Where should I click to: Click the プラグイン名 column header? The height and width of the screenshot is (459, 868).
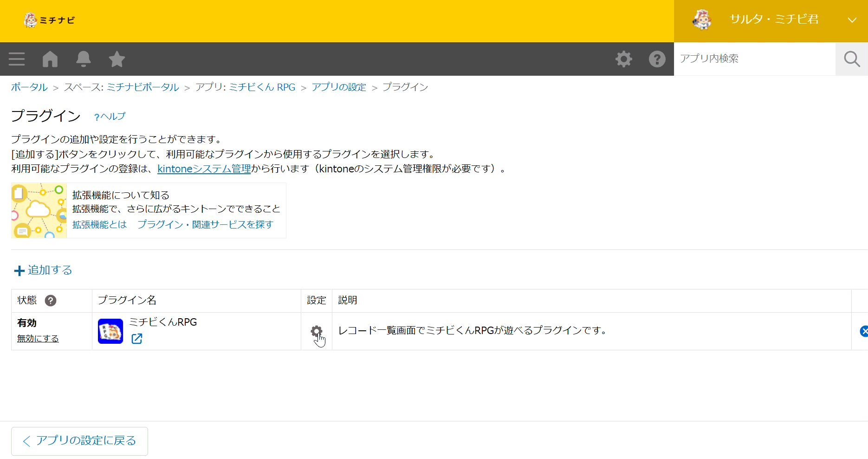coord(127,300)
